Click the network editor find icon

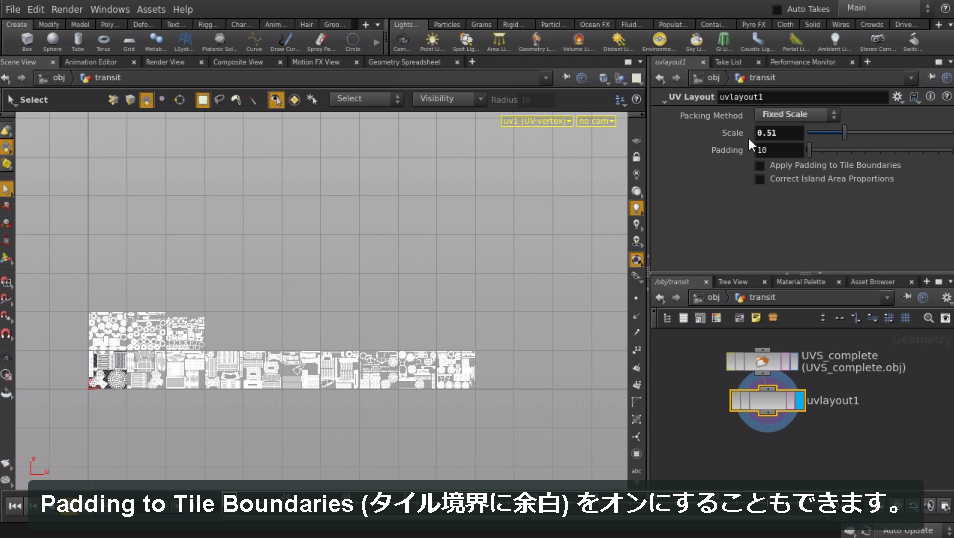[928, 318]
